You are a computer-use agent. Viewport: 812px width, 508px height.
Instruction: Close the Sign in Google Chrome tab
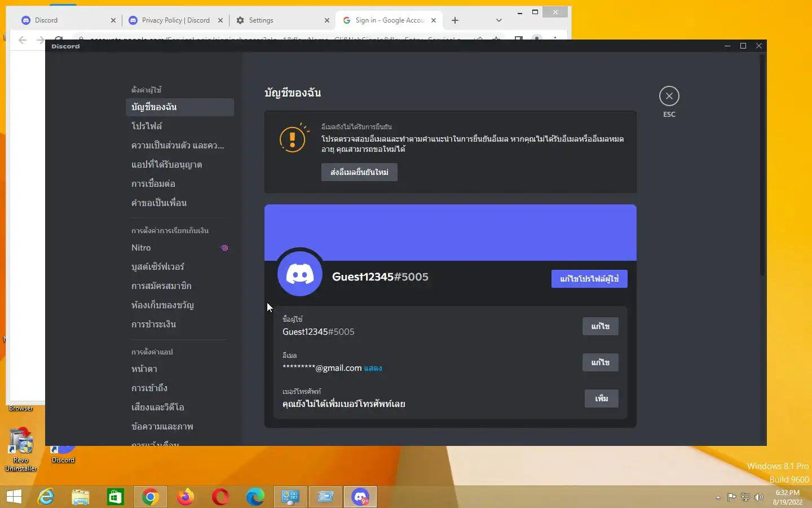tap(434, 20)
